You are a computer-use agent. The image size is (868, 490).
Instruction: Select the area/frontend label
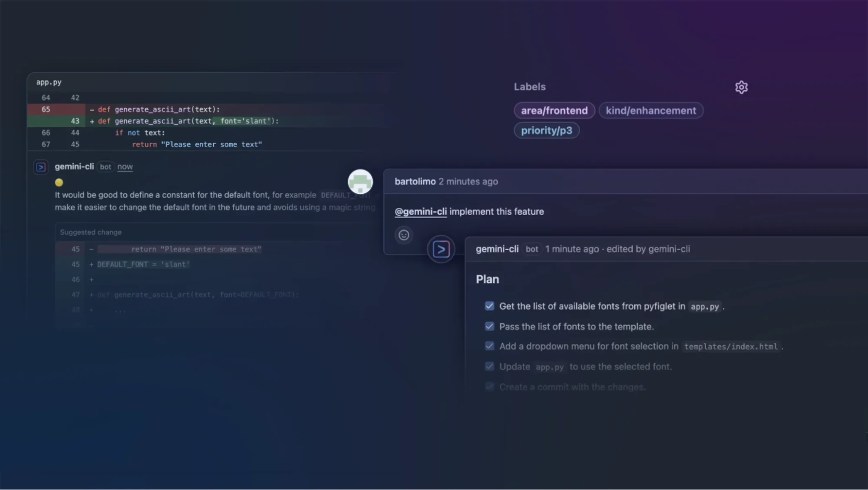pyautogui.click(x=554, y=110)
